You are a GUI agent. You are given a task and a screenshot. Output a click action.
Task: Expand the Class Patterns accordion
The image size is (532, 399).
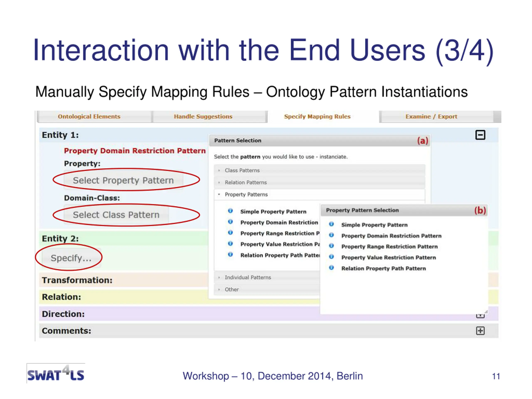(319, 170)
